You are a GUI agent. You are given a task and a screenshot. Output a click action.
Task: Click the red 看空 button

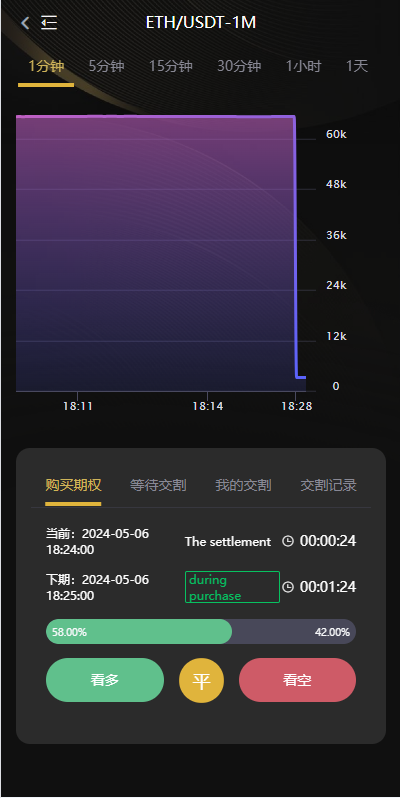297,680
